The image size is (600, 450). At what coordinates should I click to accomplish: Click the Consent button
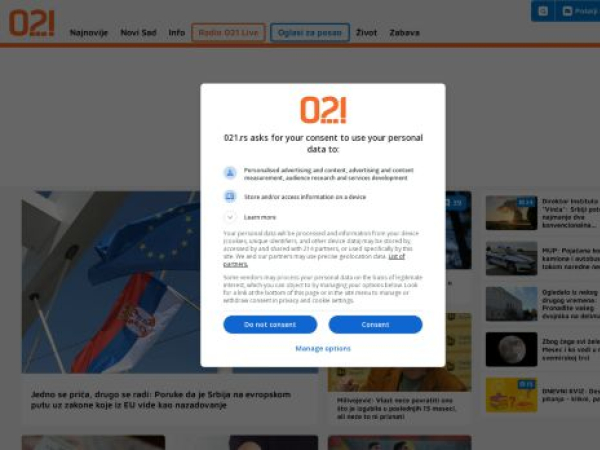pos(375,324)
